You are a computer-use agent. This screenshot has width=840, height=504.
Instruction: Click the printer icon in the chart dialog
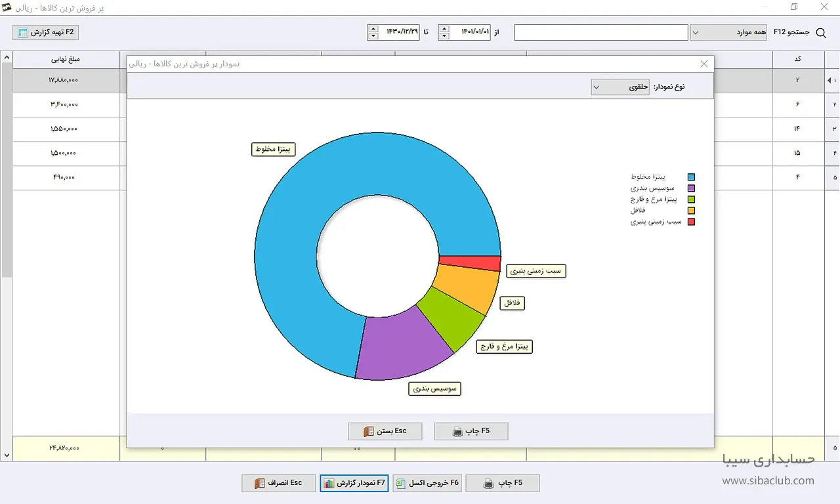tap(458, 432)
